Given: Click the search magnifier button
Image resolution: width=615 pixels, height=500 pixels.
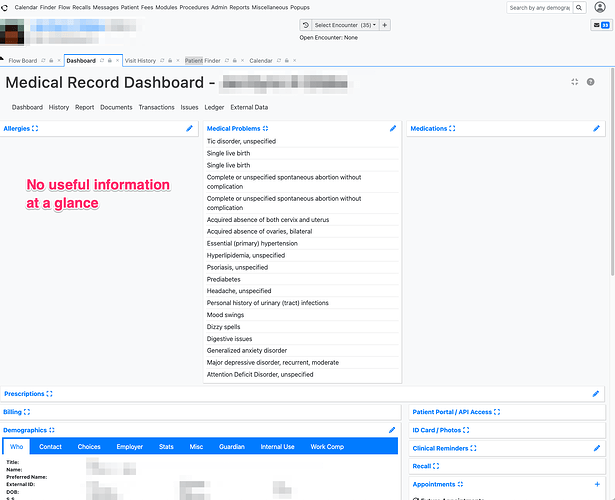Looking at the screenshot, I should click(579, 7).
